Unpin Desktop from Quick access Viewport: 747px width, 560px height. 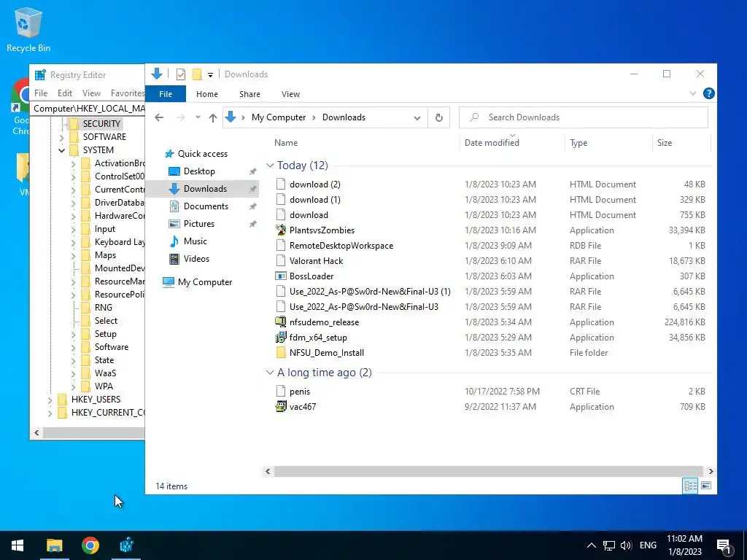[253, 171]
